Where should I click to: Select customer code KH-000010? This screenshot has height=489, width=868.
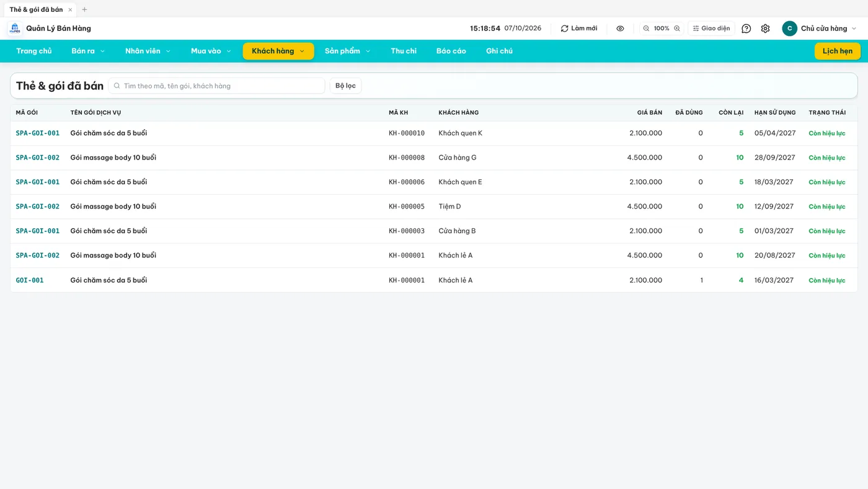click(x=407, y=133)
